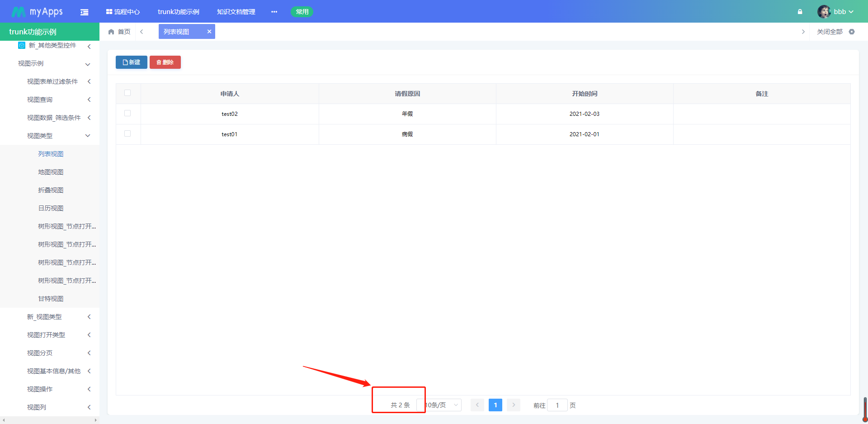Open the 流程中心 top menu
868x424 pixels.
pos(123,12)
